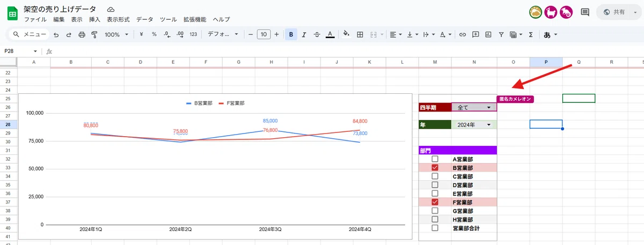The image size is (644, 245).
Task: Open the 拡張機能 menu
Action: pos(194,19)
